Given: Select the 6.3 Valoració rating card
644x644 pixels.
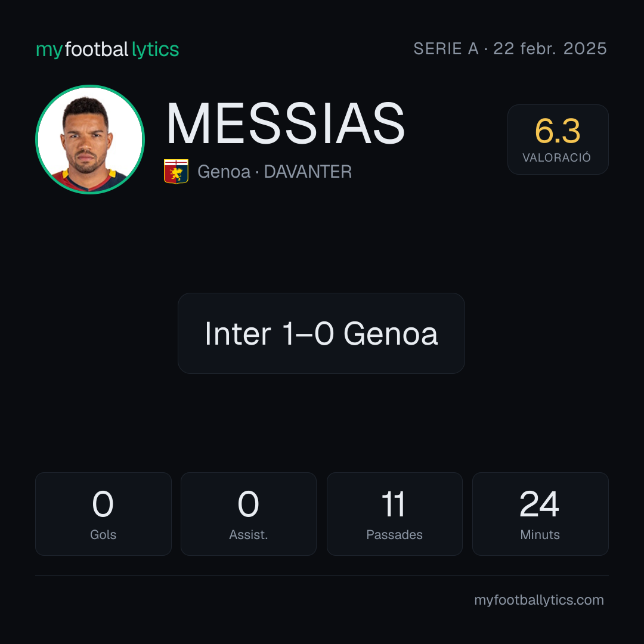Looking at the screenshot, I should coord(558,139).
